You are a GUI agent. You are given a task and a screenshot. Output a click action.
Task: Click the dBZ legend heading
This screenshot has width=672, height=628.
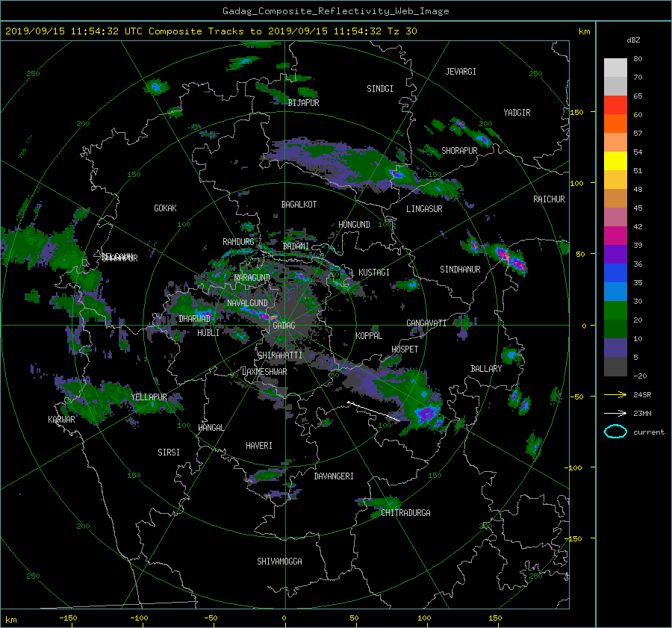click(x=633, y=40)
